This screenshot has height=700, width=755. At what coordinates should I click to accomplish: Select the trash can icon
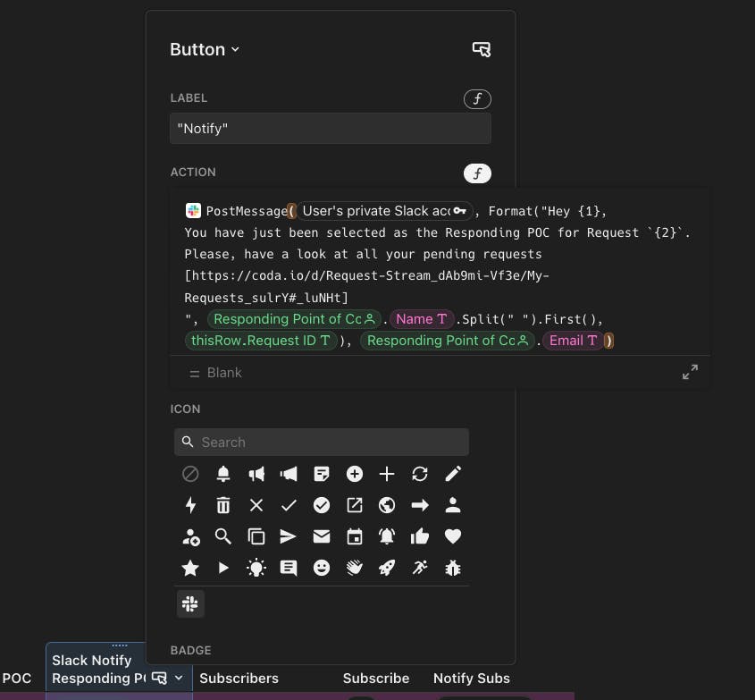point(223,505)
